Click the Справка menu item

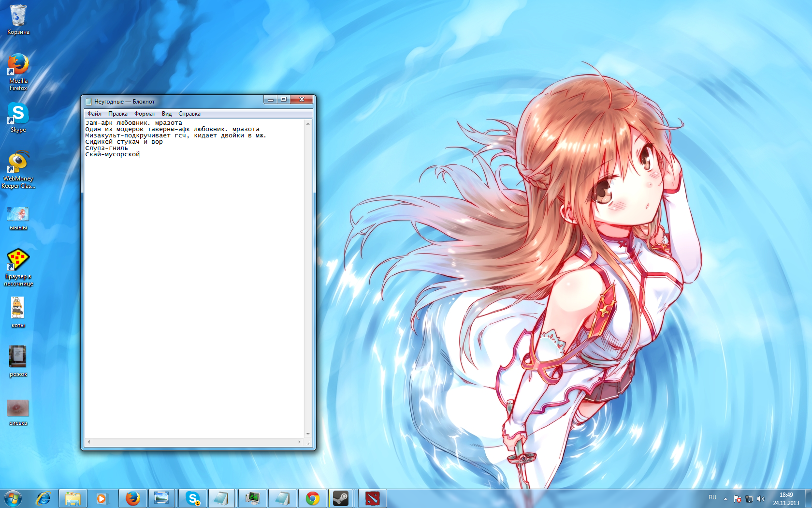point(189,114)
